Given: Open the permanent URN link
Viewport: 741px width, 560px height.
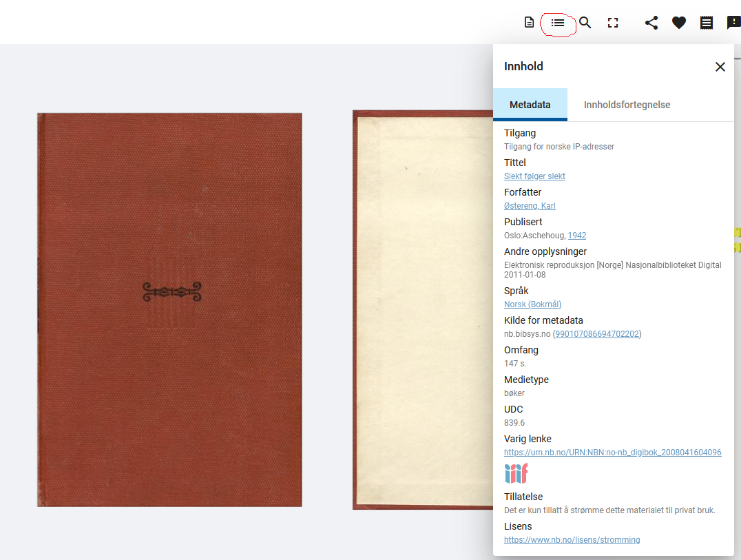Looking at the screenshot, I should [612, 453].
